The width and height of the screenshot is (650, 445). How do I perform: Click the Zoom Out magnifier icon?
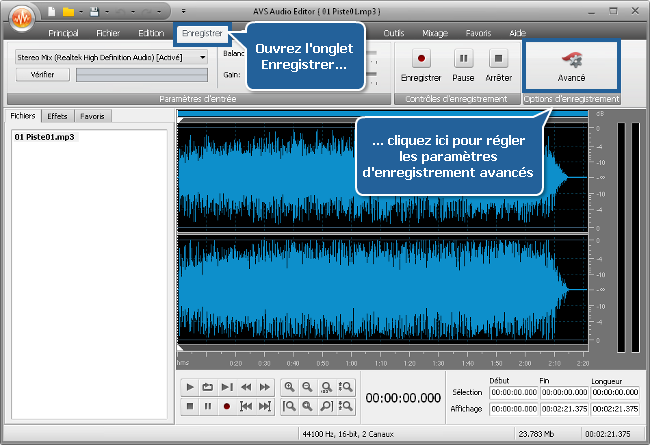(x=308, y=387)
